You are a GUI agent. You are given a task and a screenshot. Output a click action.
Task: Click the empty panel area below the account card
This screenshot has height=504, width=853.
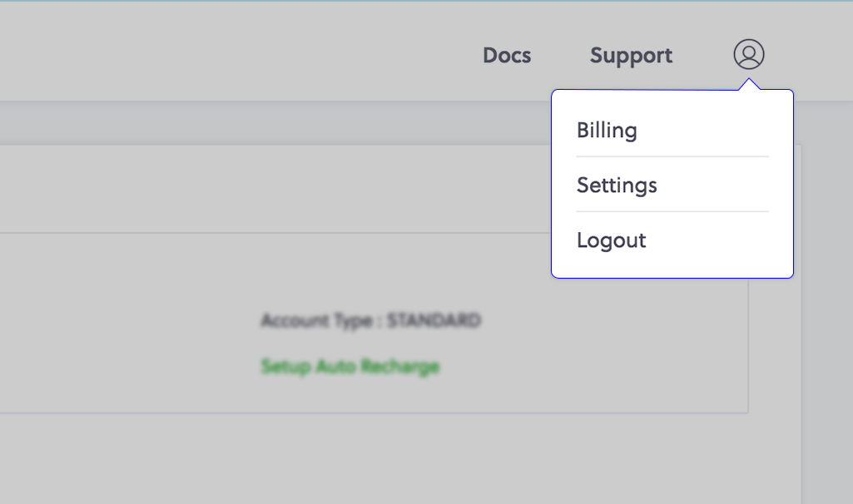(x=374, y=457)
